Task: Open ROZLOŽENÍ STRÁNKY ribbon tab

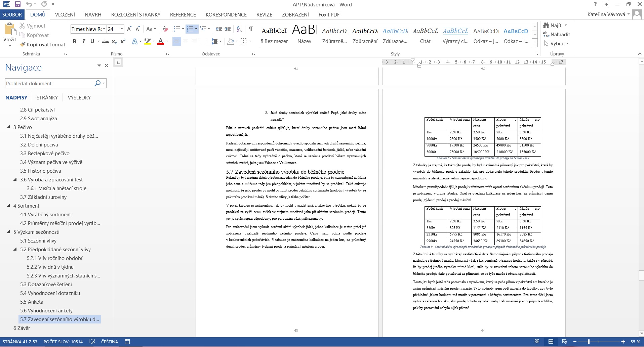Action: click(x=136, y=14)
